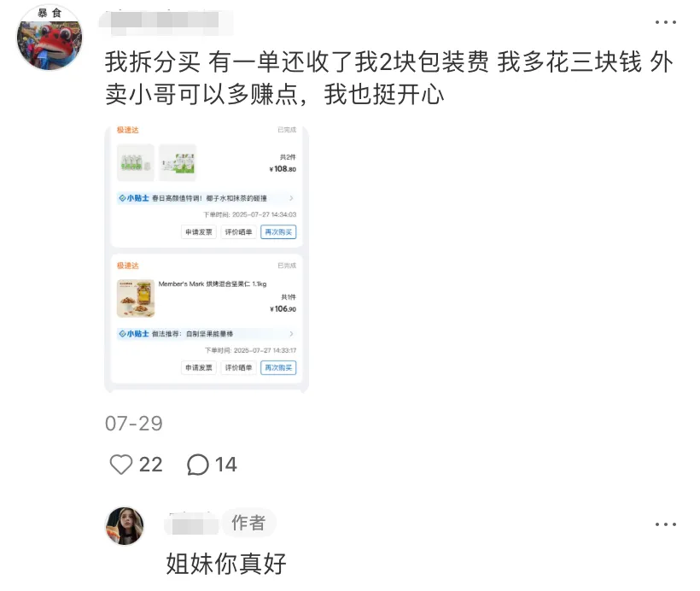Open the Member's Mark mixed nuts thumbnail
This screenshot has height=591, width=700.
[x=136, y=298]
